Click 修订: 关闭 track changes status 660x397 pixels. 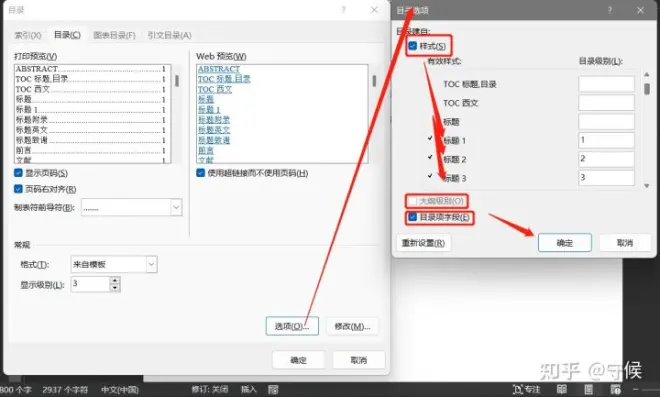pos(210,389)
